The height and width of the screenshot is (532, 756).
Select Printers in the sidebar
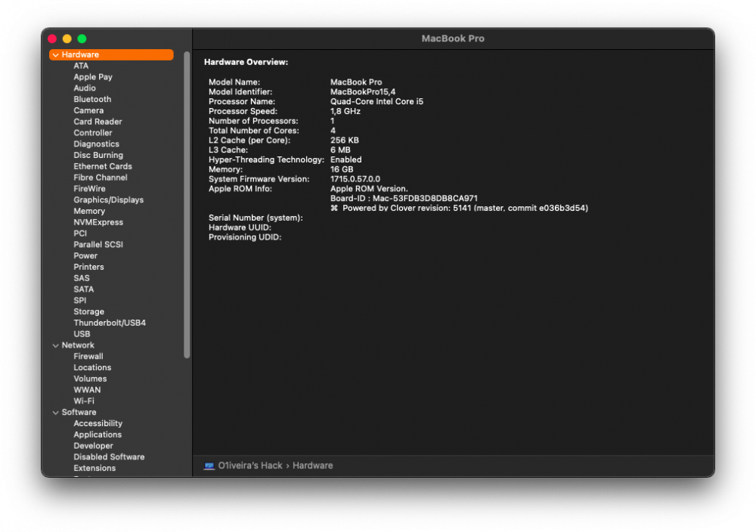pos(88,267)
